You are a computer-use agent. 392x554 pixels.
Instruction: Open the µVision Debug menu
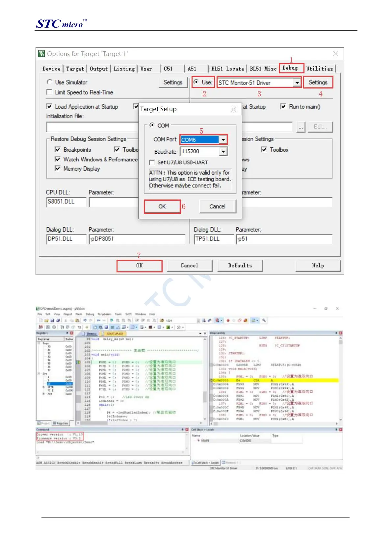[90, 314]
